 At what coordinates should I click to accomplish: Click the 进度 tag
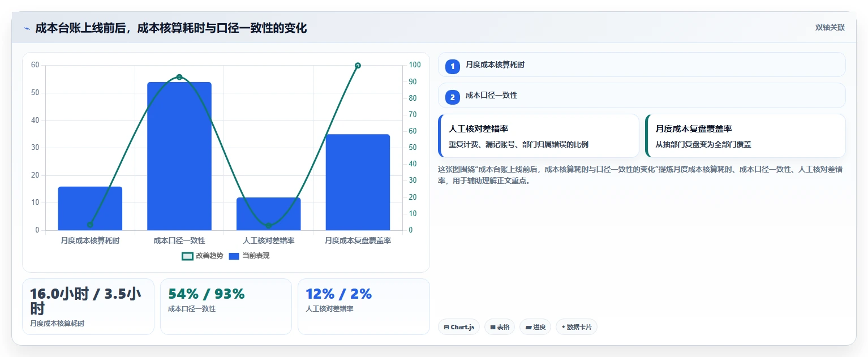[535, 327]
